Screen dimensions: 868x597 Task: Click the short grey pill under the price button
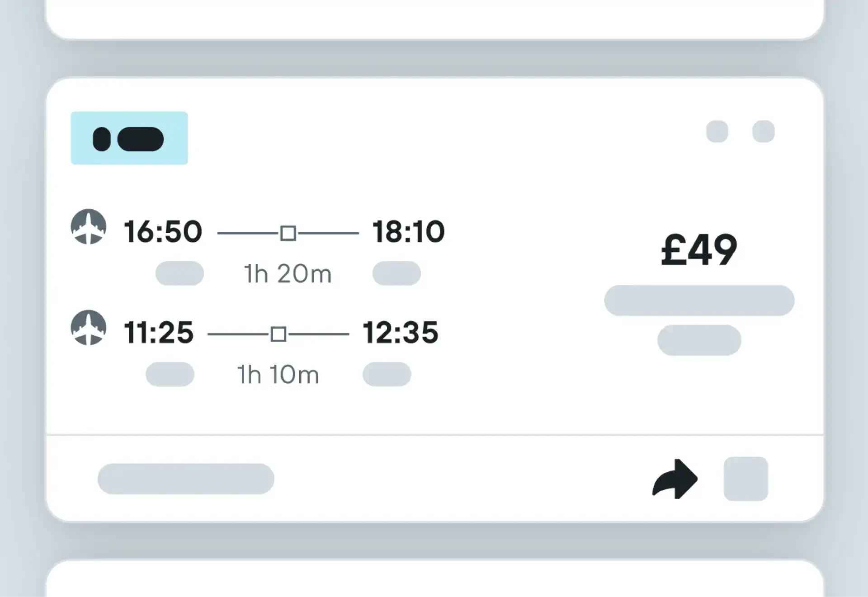[x=699, y=340]
